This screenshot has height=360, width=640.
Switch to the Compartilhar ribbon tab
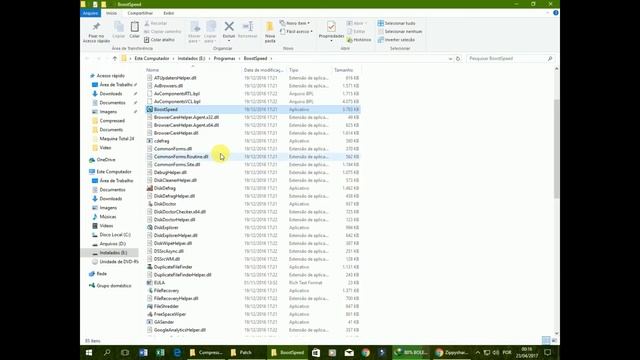[x=140, y=13]
